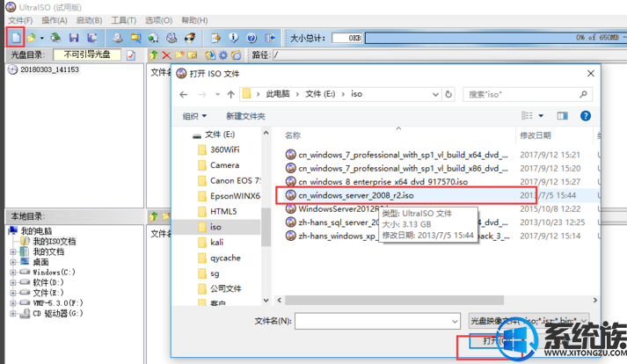Click the boot info checkmark page icon

131,55
